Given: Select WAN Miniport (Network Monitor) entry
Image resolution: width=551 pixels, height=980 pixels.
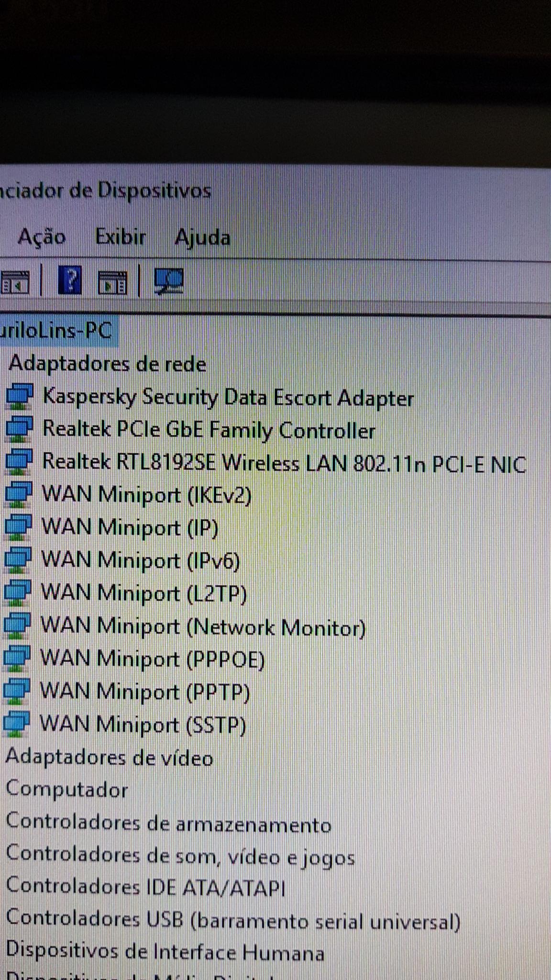Looking at the screenshot, I should (x=203, y=626).
